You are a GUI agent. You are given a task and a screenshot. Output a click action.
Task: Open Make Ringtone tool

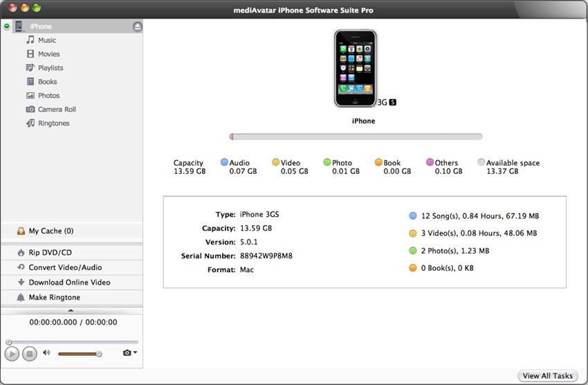point(72,297)
